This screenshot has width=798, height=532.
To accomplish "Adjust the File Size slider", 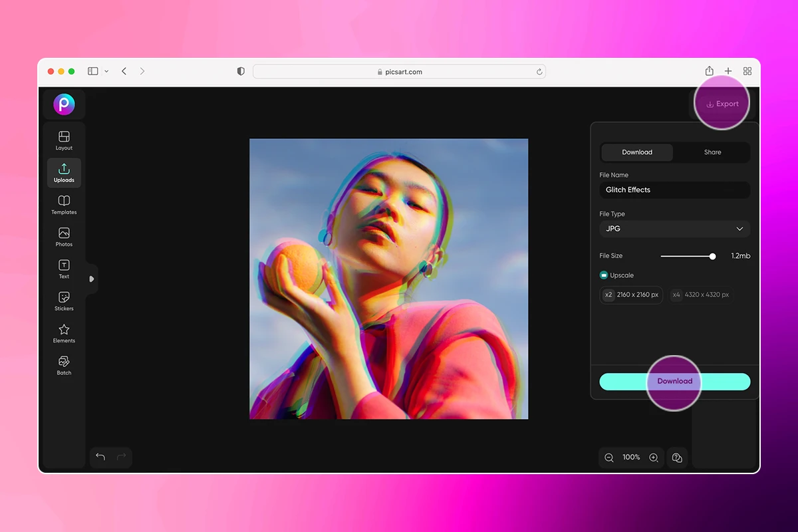I will coord(712,256).
